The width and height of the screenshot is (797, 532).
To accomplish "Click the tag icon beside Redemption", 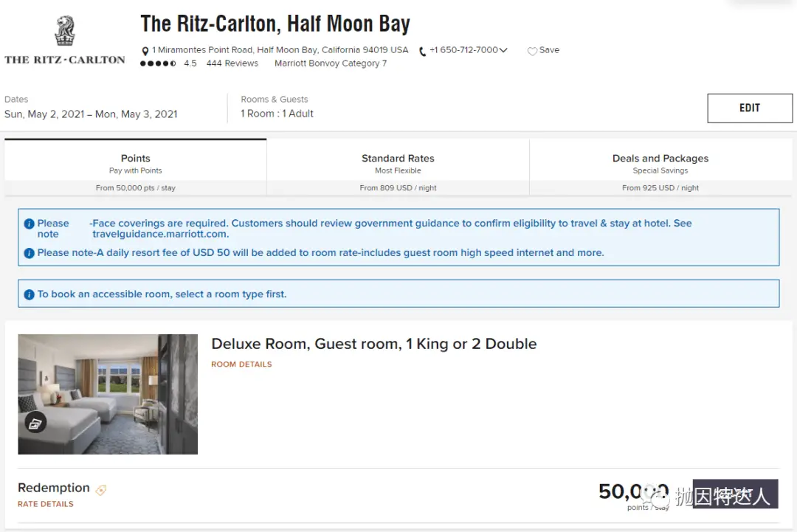I will click(x=101, y=489).
